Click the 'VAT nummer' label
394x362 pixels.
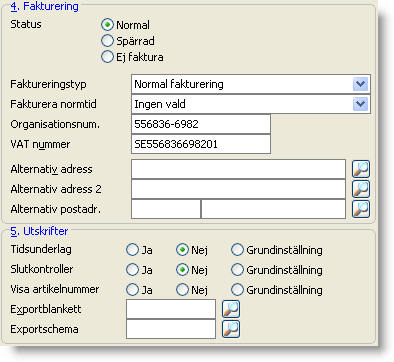(40, 144)
